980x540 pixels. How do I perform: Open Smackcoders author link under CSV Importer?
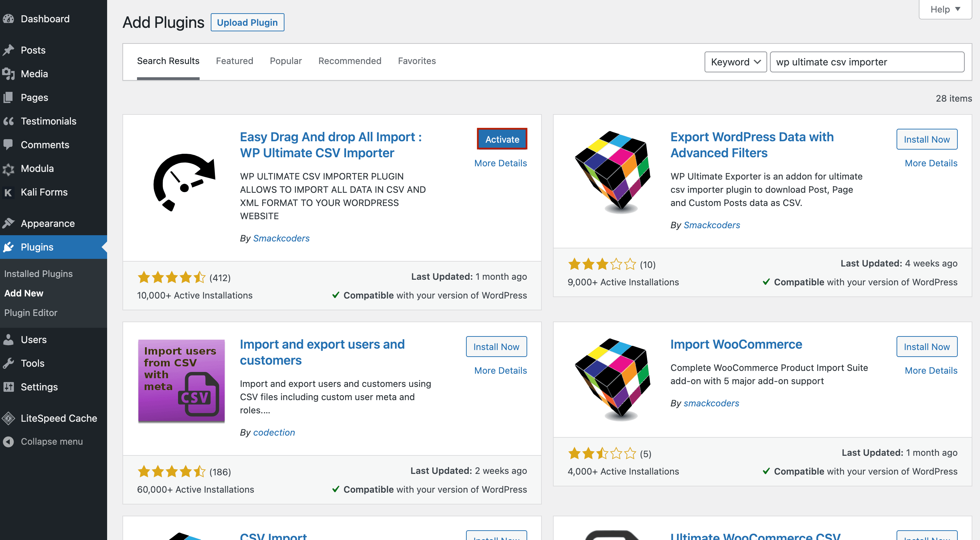[x=281, y=238]
